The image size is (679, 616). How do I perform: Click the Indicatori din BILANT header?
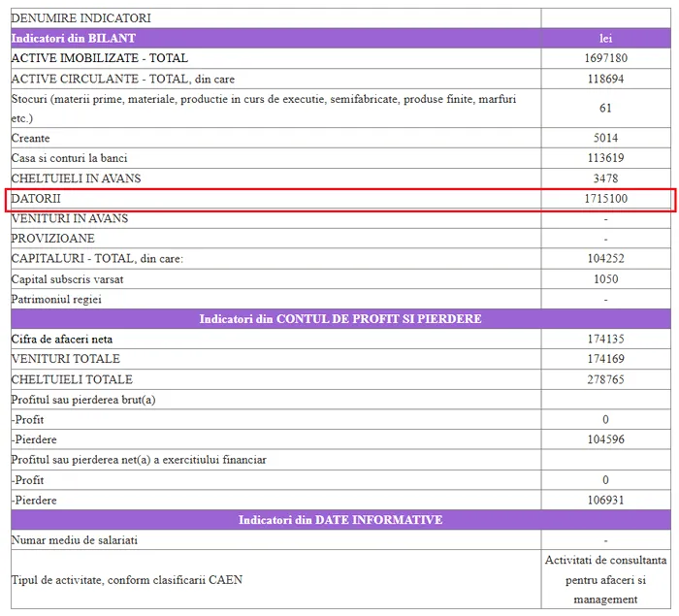pos(74,38)
